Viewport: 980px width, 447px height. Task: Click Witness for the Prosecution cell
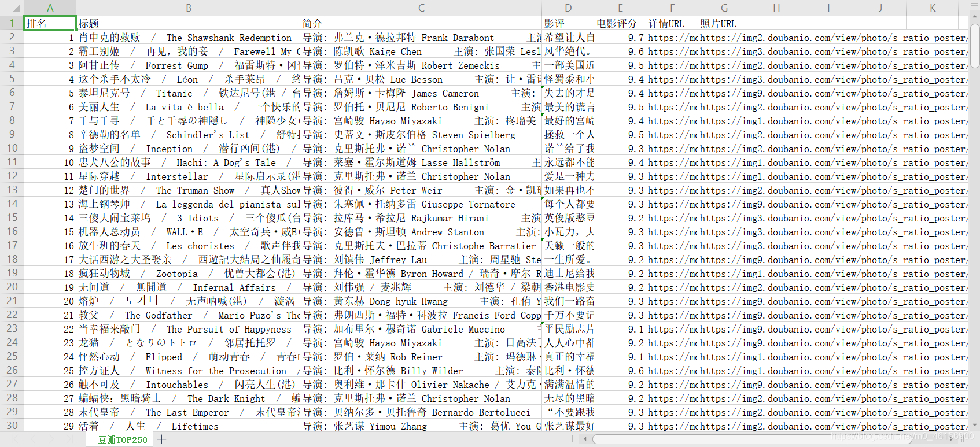pos(189,371)
